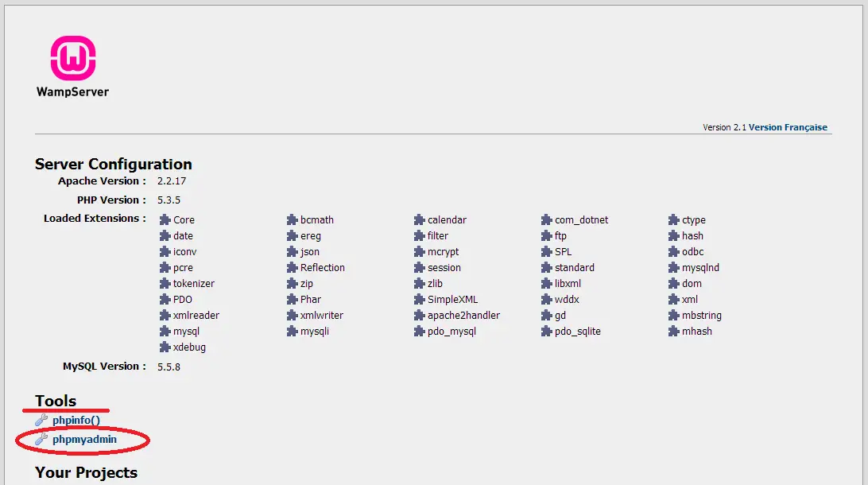Screen dimensions: 868x485
Task: Click the puzzle icon next to Phar
Action: tap(293, 300)
